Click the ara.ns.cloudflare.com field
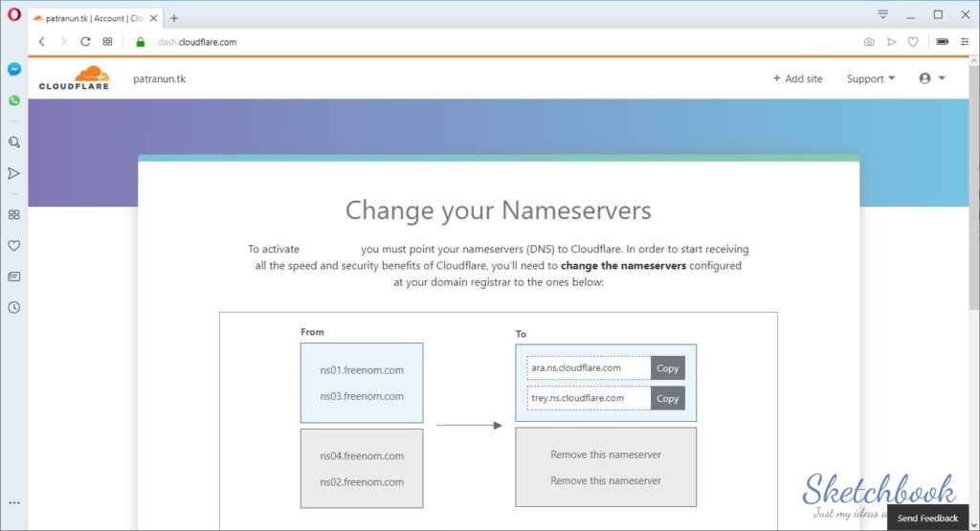The width and height of the screenshot is (980, 531). (x=589, y=368)
